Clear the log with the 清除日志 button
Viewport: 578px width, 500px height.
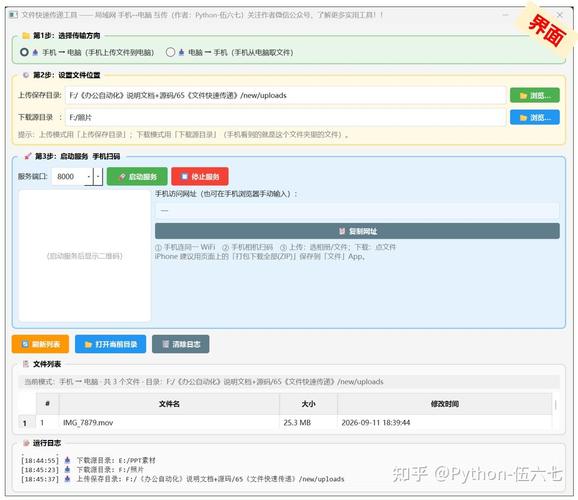point(181,344)
